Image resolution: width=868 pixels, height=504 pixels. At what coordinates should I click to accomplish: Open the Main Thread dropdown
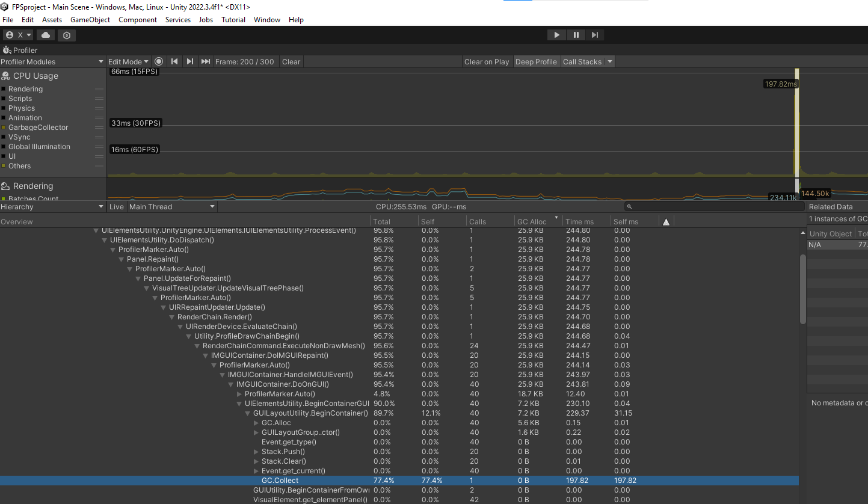[171, 206]
